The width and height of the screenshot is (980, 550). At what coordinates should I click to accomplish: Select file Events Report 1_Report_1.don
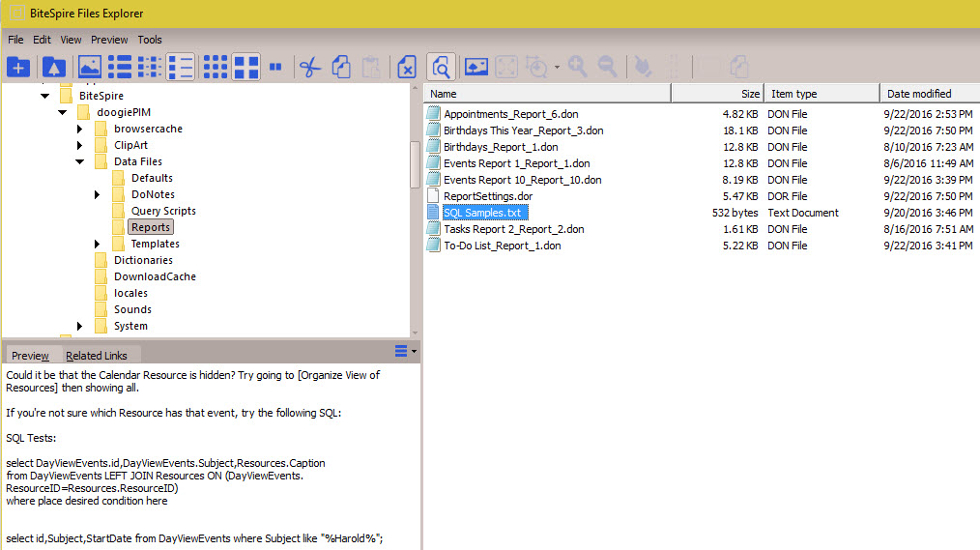(x=516, y=163)
